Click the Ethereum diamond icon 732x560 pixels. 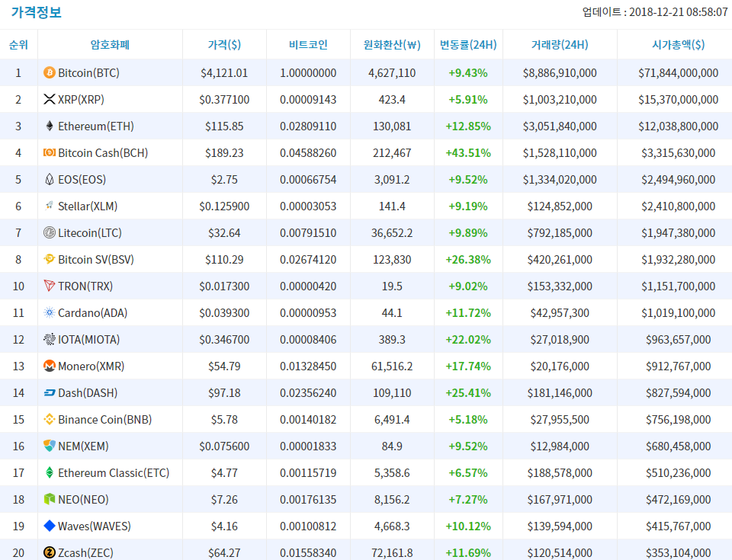[49, 126]
